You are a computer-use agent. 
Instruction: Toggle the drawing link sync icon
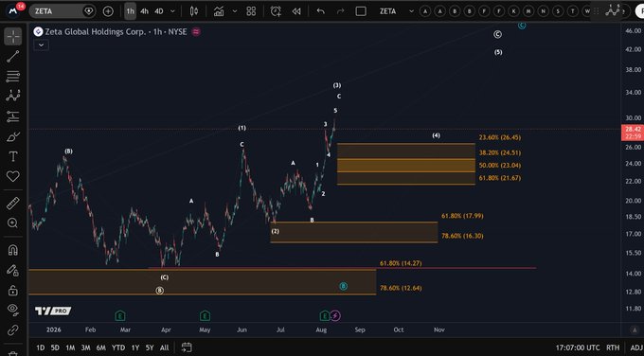click(x=12, y=329)
